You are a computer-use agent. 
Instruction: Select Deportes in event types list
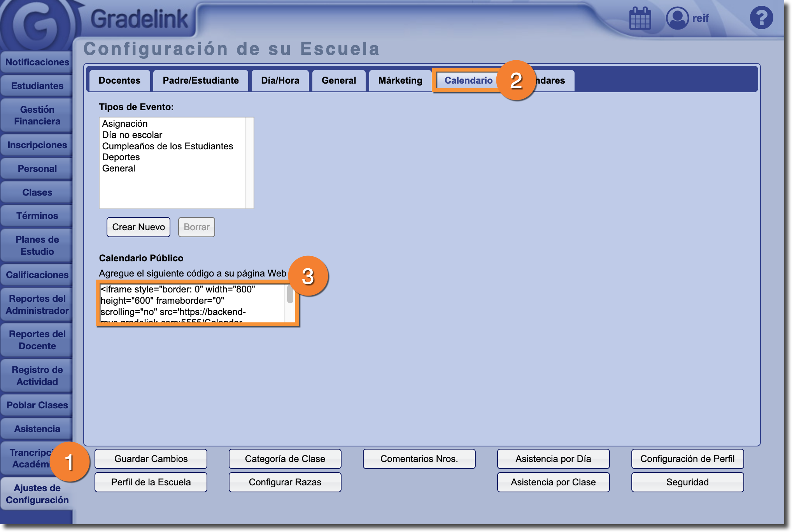pyautogui.click(x=121, y=157)
